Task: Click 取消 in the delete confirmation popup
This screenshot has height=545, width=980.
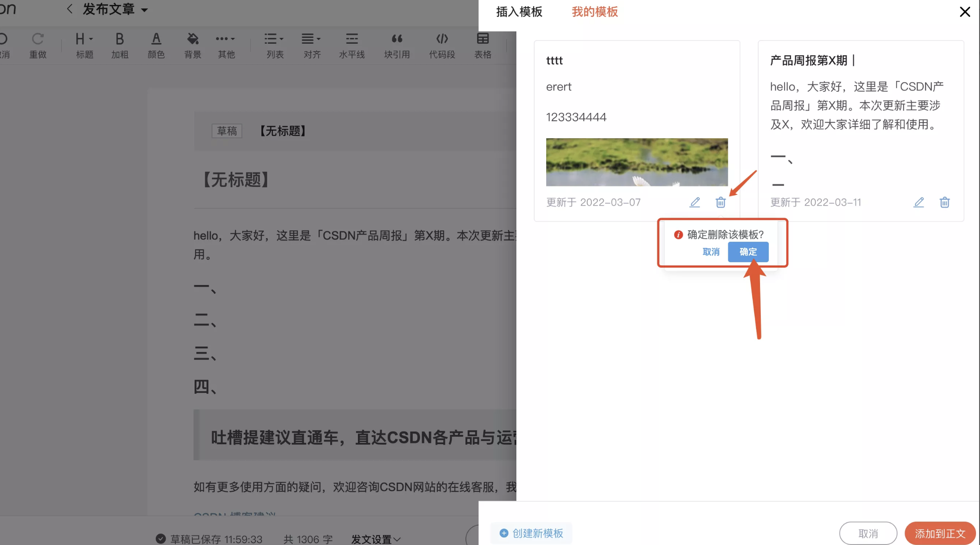Action: [711, 252]
